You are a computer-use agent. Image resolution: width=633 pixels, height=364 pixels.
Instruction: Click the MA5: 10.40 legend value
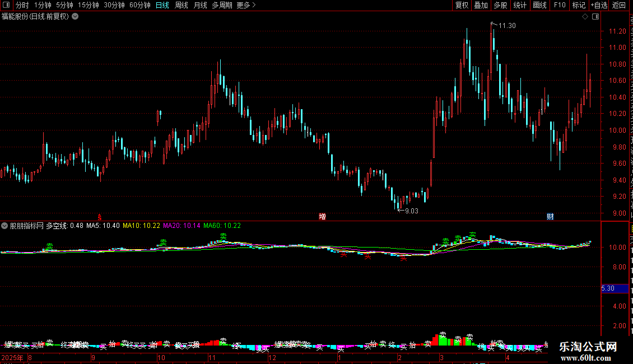(103, 226)
